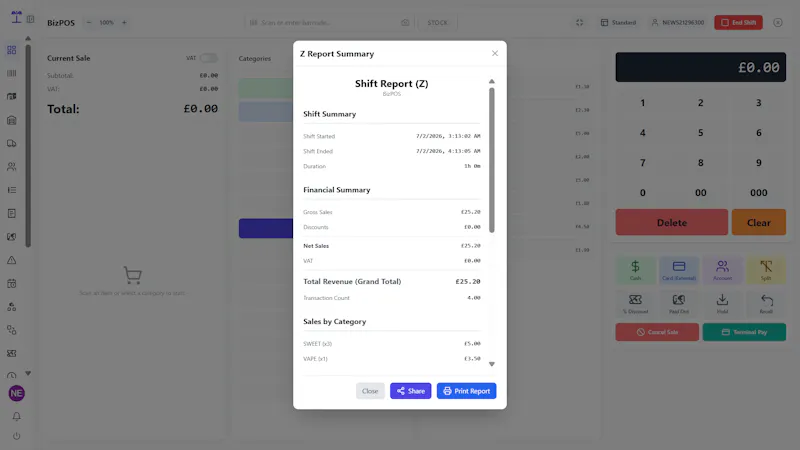Click the BizPOS logo icon
This screenshot has height=450, width=800.
point(16,17)
